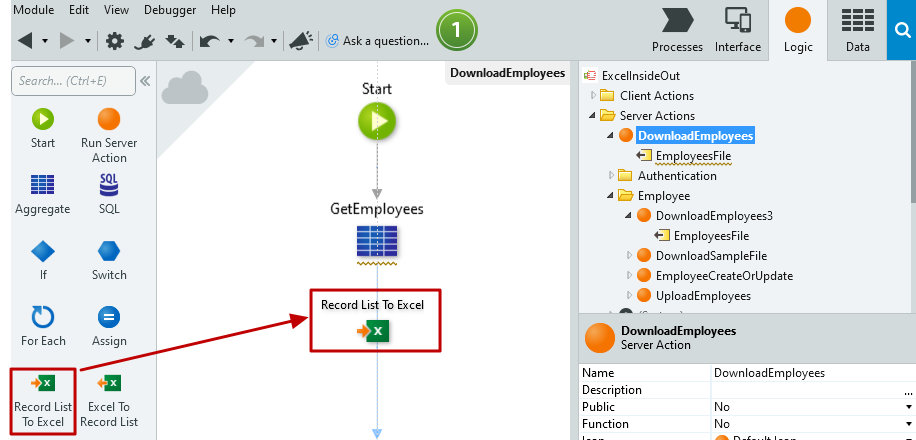Select the Aggregate tool in toolbox
916x440 pixels.
point(43,195)
